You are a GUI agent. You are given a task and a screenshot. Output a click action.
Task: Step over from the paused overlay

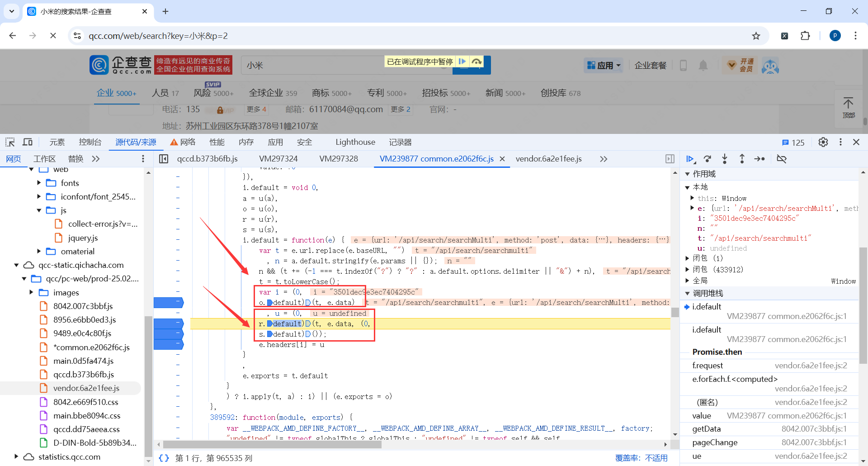point(476,62)
